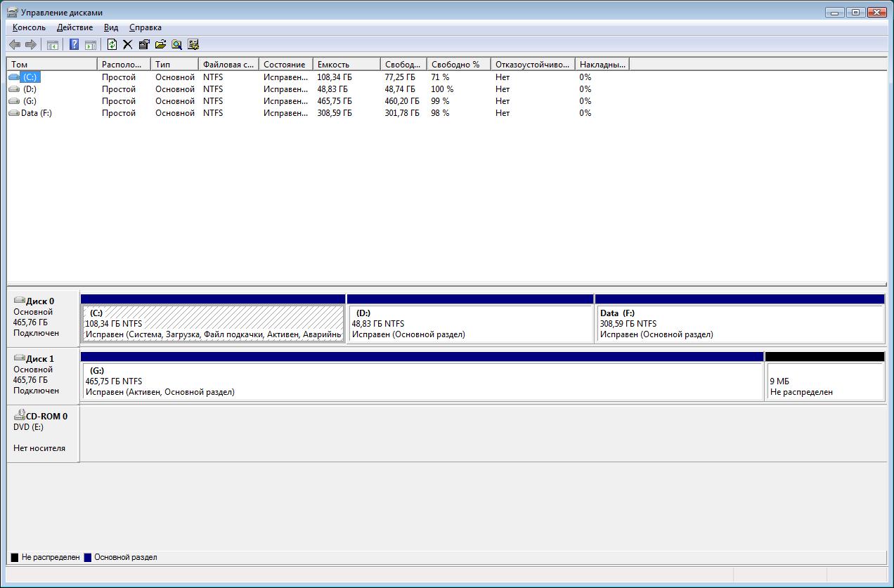Select the Data (F:) row in volume list
This screenshot has width=894, height=588.
tap(36, 113)
